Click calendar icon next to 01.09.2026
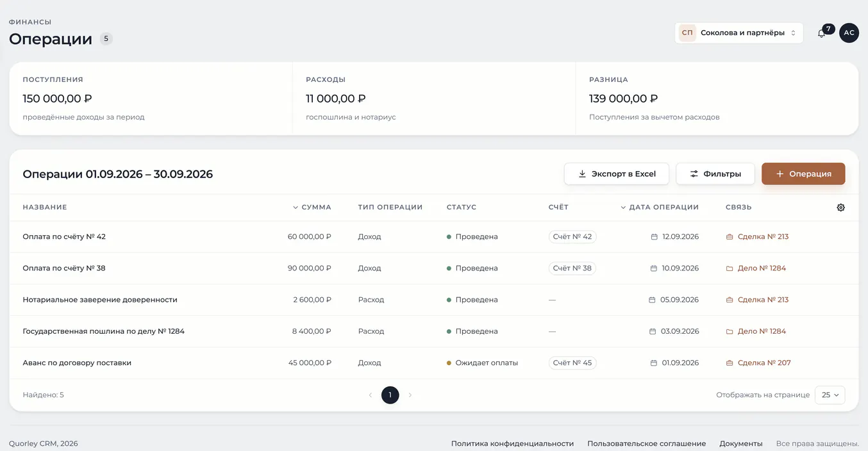 click(x=654, y=363)
